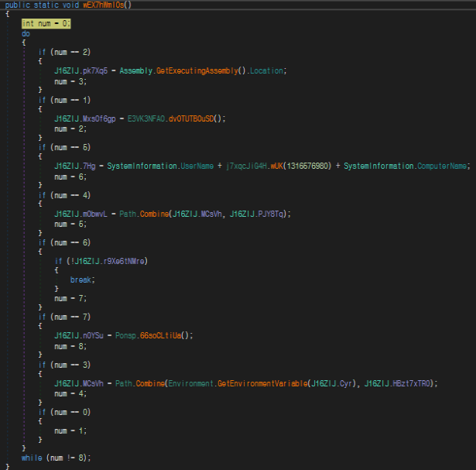Follow the wUK method call
This screenshot has height=470, width=476.
coord(276,166)
